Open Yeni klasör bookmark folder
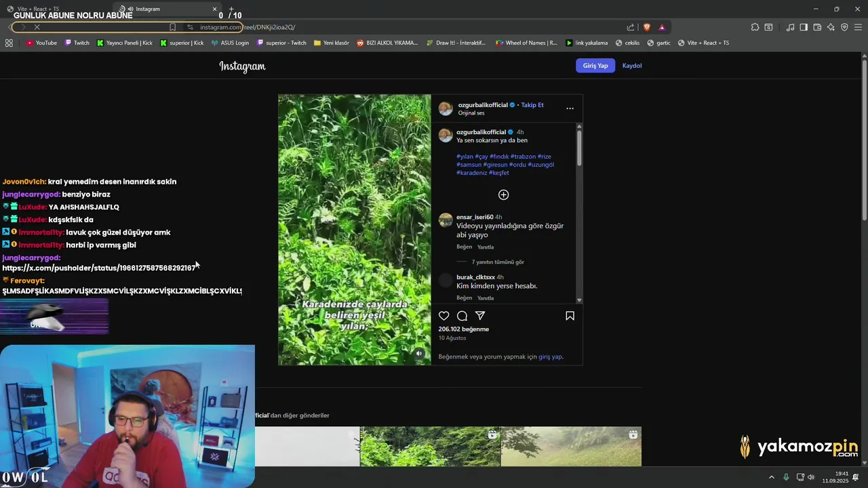The image size is (868, 488). click(331, 43)
